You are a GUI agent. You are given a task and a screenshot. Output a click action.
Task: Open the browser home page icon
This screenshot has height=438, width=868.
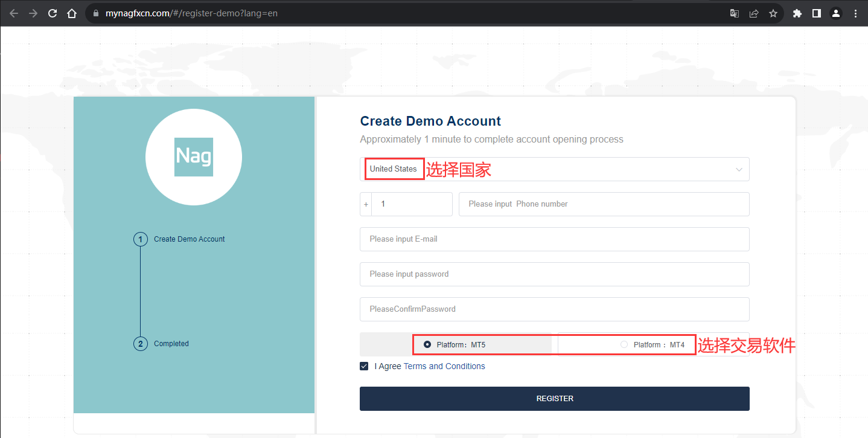coord(72,13)
